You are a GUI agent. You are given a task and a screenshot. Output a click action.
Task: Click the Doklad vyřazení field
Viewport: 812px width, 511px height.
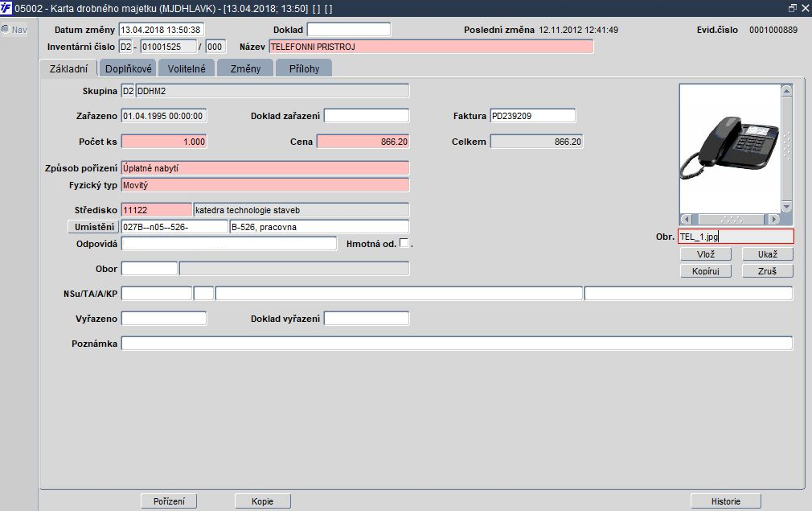[x=367, y=318]
